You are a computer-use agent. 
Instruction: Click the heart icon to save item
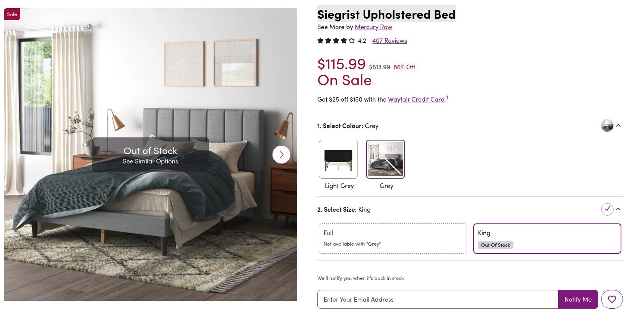[612, 299]
